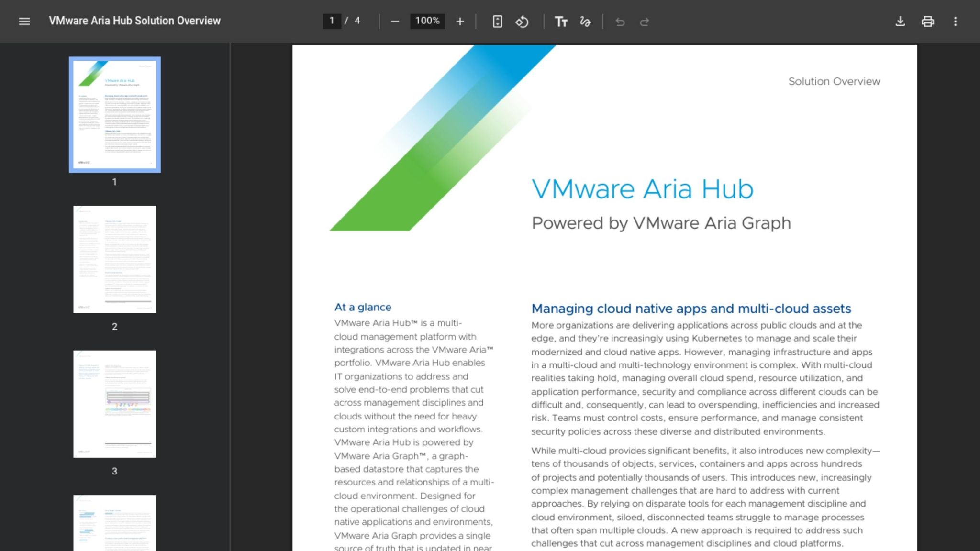This screenshot has width=980, height=551.
Task: Edit the page number field
Action: (x=332, y=21)
